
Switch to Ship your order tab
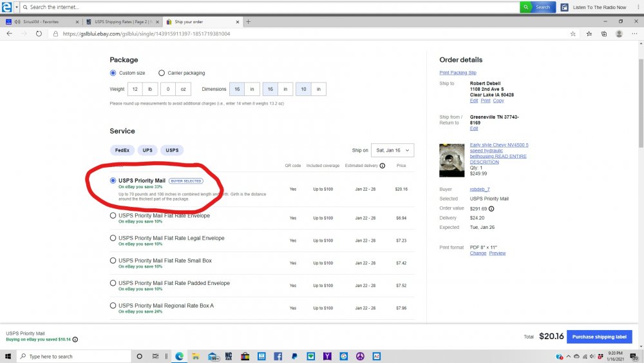(x=202, y=22)
